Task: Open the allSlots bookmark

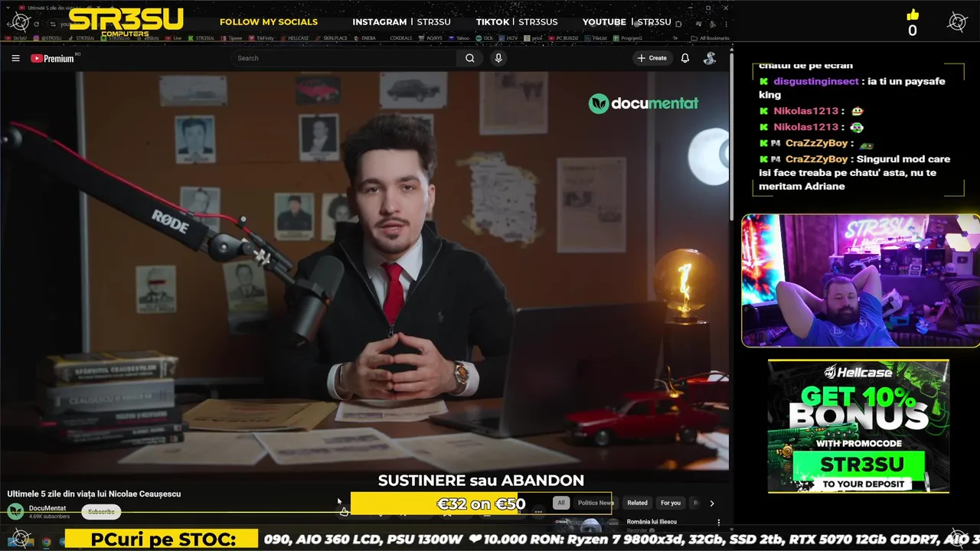Action: (x=146, y=37)
